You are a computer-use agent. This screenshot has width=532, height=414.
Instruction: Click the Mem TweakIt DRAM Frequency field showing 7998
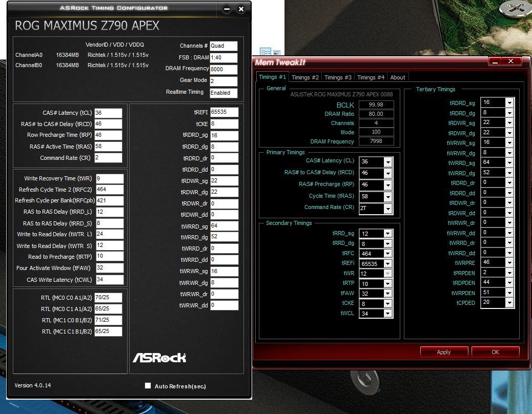tap(376, 141)
